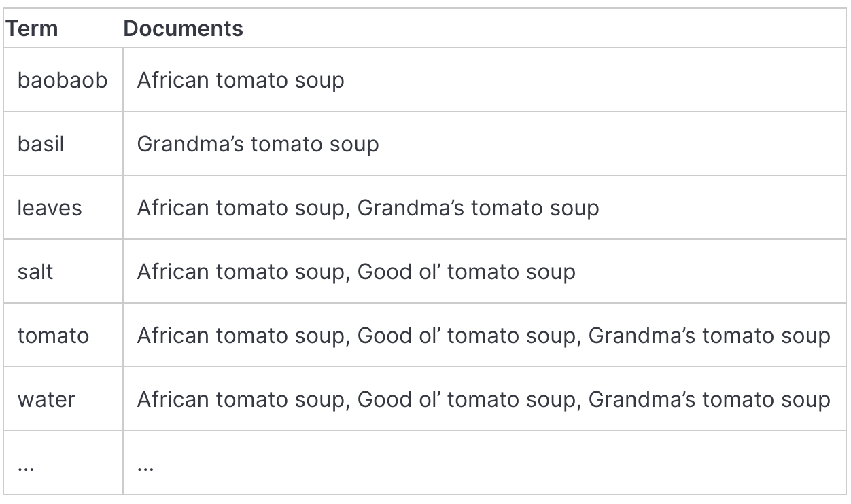The image size is (851, 504).
Task: Click Grandma's tomato soup in leaves row
Action: pyautogui.click(x=478, y=208)
